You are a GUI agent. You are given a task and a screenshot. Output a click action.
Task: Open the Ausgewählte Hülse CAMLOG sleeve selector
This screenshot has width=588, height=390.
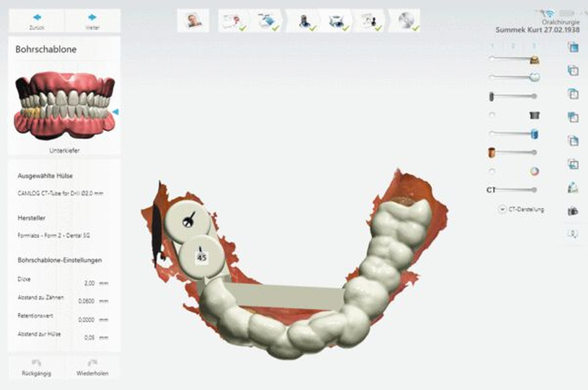pos(60,193)
